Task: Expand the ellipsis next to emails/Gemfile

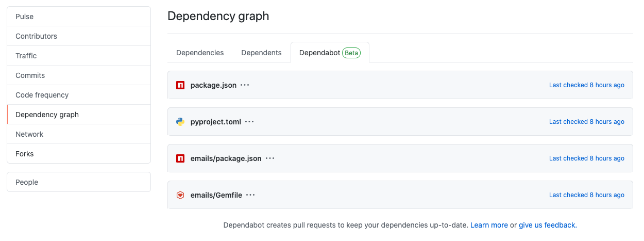Action: pyautogui.click(x=250, y=195)
